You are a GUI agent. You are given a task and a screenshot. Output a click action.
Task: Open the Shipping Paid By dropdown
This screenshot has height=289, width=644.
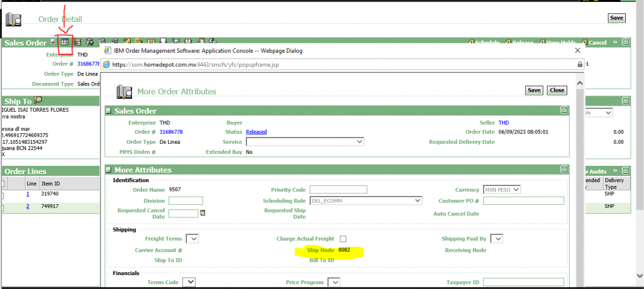coord(497,239)
